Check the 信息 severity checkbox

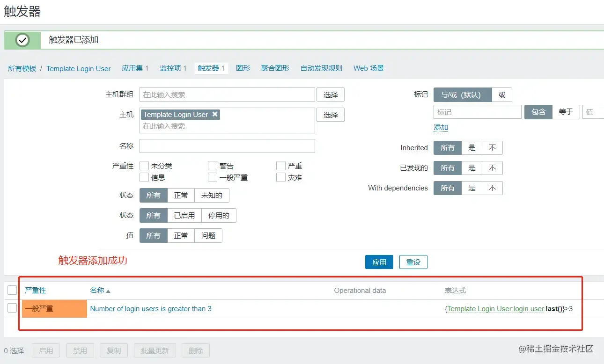pyautogui.click(x=144, y=177)
